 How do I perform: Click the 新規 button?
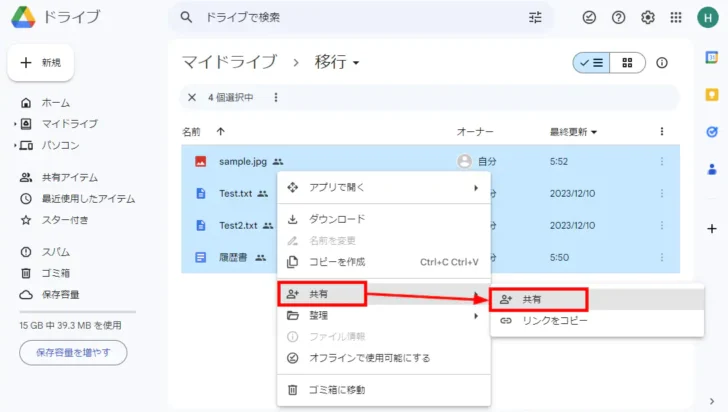coord(41,63)
